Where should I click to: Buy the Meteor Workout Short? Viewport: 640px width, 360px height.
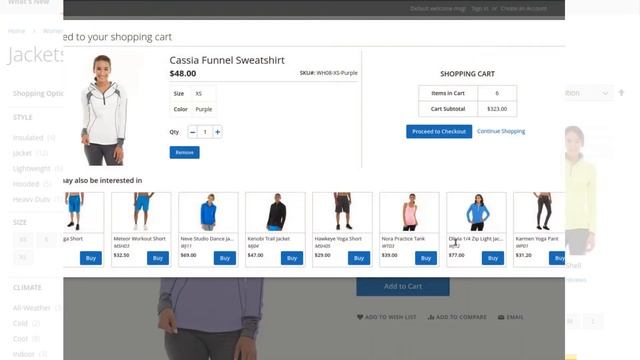click(x=158, y=258)
